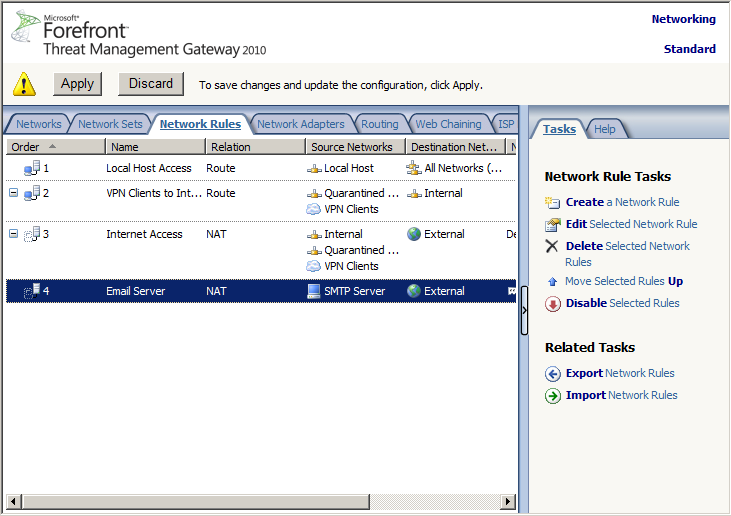The width and height of the screenshot is (731, 516).
Task: Select the Local Host Access rule name
Action: coord(149,168)
